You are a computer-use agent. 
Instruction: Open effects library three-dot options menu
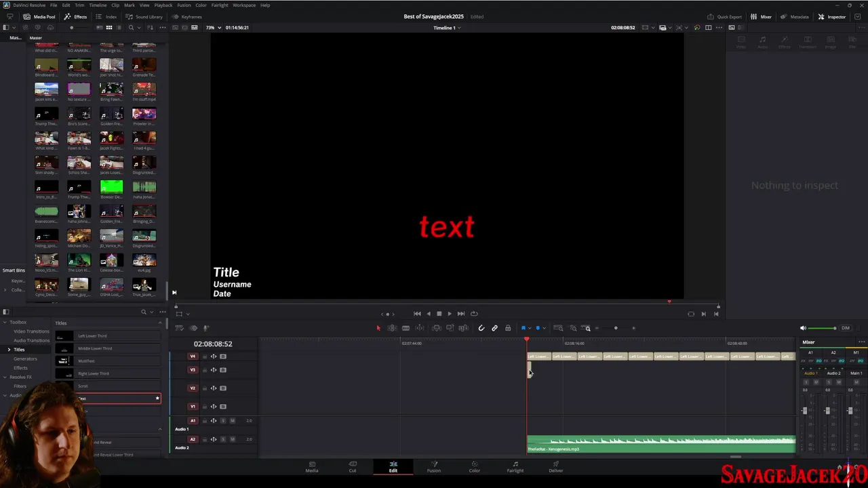[162, 312]
